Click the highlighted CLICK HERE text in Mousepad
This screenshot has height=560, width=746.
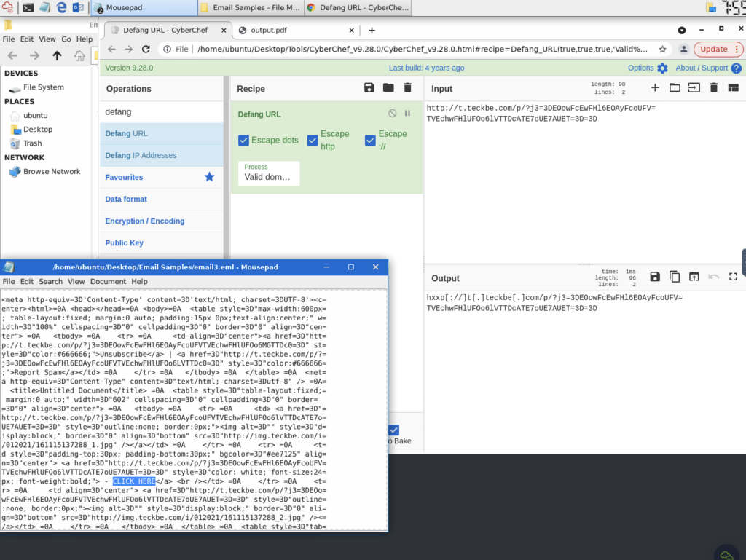134,481
